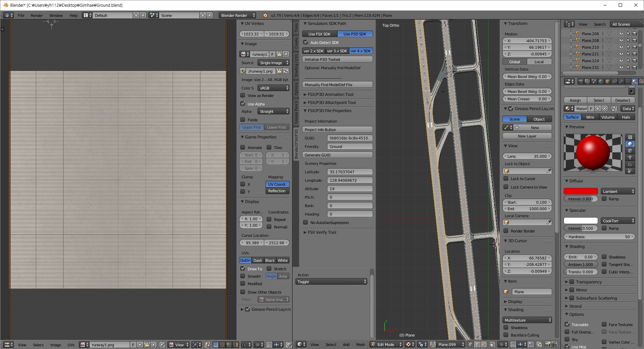Switch to the Object tab in Grease Pencil Layers
Viewport: 644px width, 349px height.
click(x=539, y=119)
